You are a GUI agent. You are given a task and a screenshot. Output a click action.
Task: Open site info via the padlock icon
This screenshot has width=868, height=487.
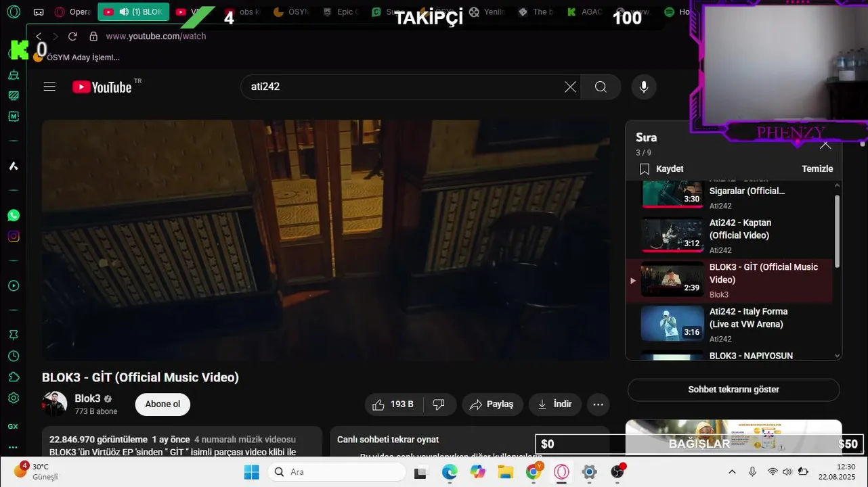(93, 36)
